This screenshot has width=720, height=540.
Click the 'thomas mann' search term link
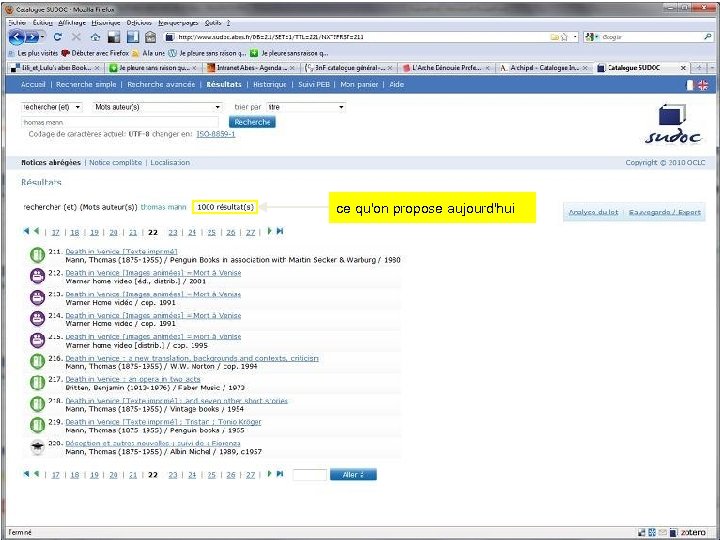[x=163, y=207]
